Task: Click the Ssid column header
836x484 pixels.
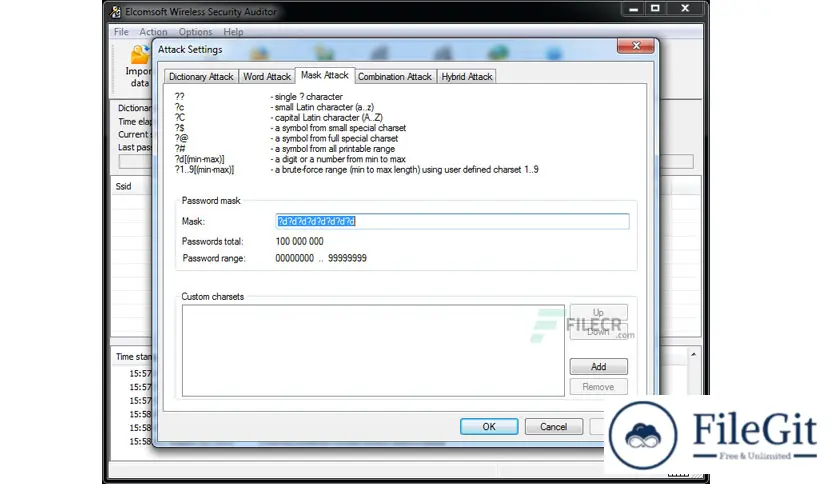Action: click(x=124, y=186)
